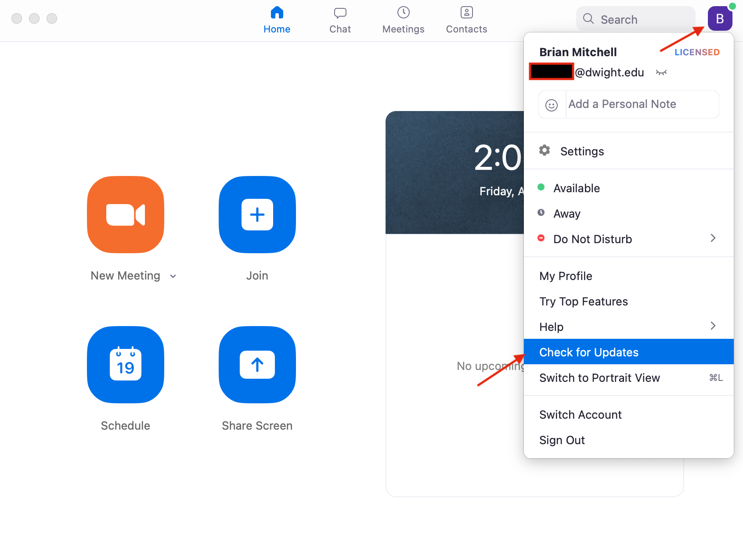Screen dimensions: 743x560
Task: Open the Help menu item
Action: pos(629,327)
